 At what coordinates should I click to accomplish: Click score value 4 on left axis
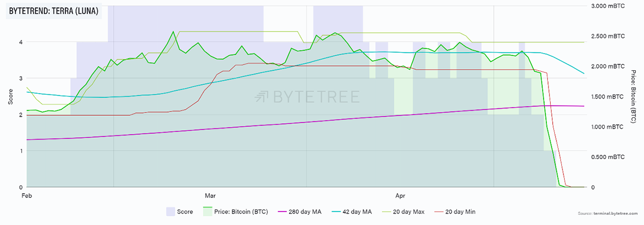pyautogui.click(x=20, y=42)
